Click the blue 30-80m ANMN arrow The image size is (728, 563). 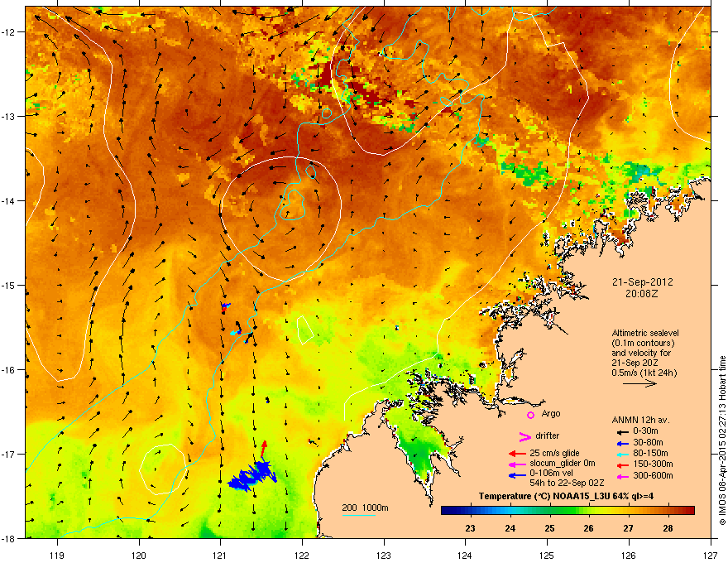[x=621, y=443]
